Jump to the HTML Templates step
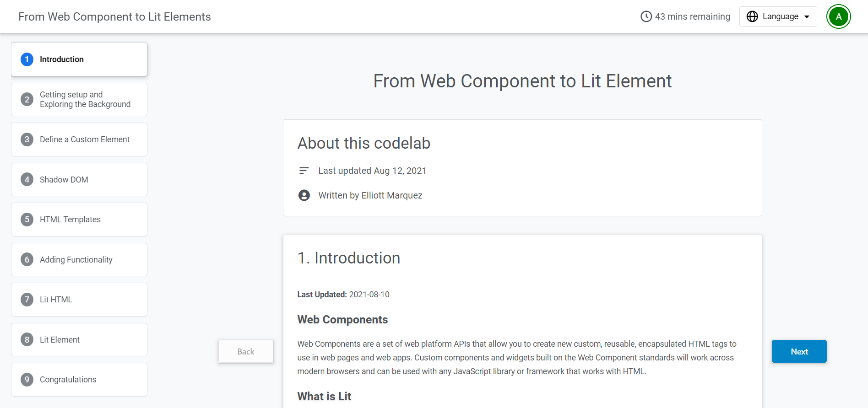The height and width of the screenshot is (408, 868). click(70, 220)
